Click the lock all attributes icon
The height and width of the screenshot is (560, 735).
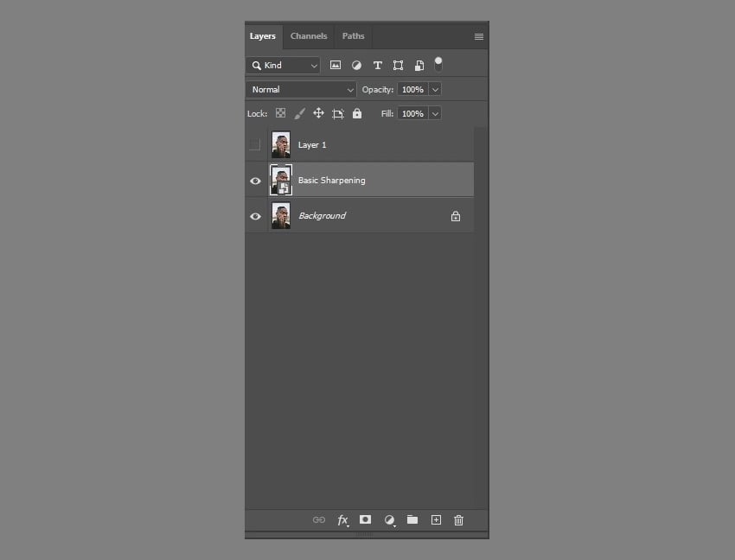[358, 113]
